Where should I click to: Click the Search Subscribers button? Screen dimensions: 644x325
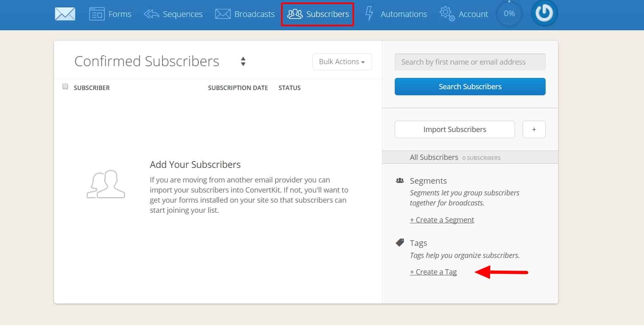coord(470,86)
